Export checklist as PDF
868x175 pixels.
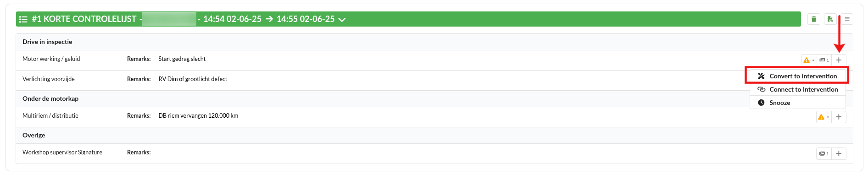(x=830, y=19)
